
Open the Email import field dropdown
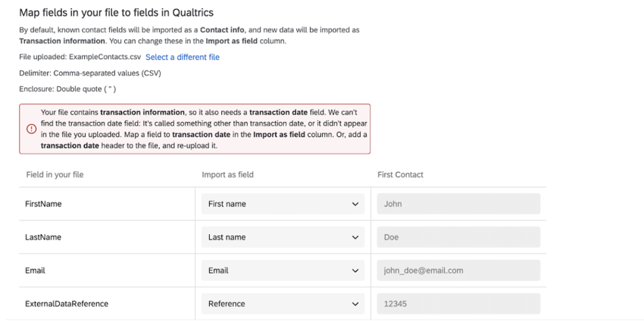coord(283,270)
